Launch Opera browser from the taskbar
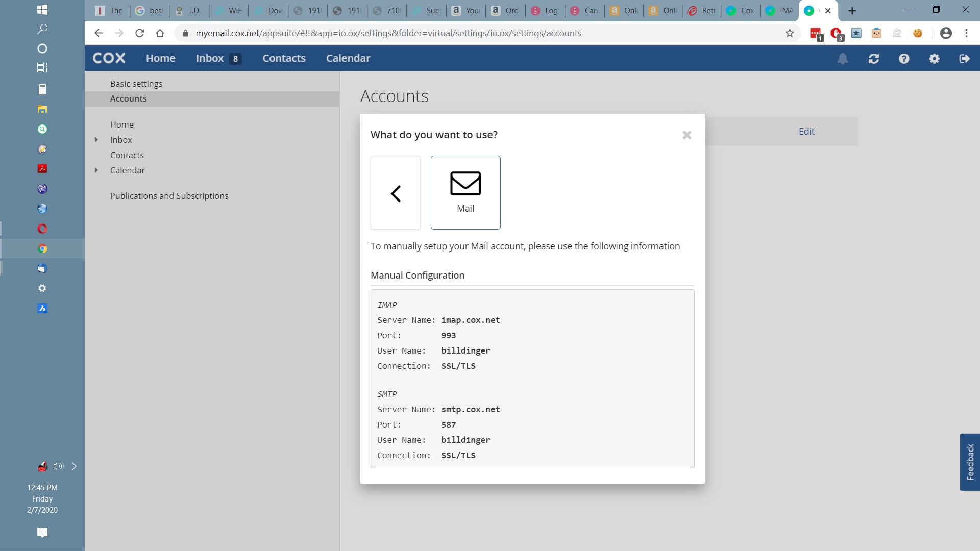 pyautogui.click(x=42, y=229)
